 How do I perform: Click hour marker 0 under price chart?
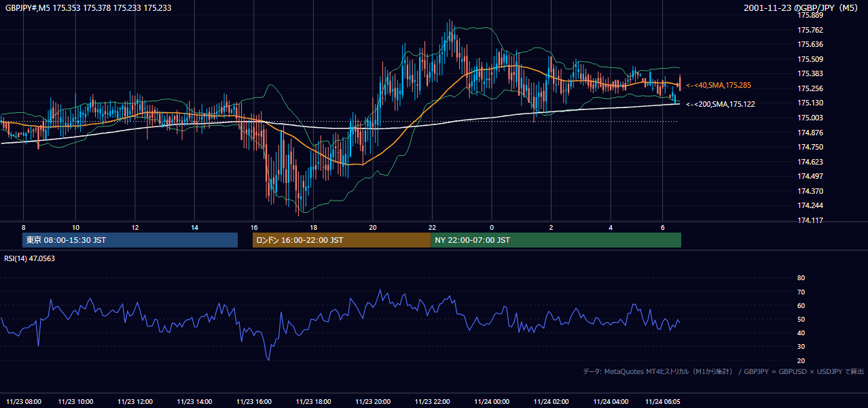point(492,227)
